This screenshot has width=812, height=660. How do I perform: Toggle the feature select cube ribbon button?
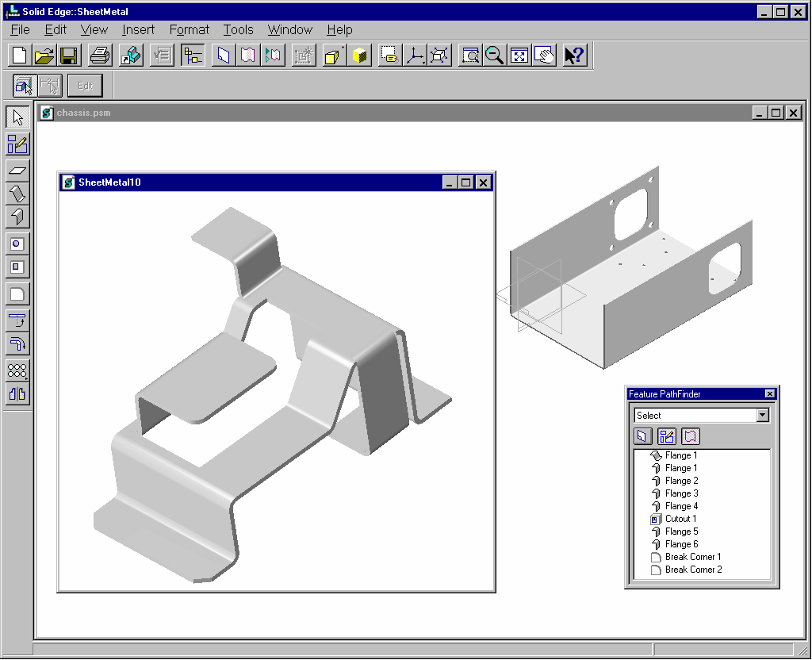25,86
